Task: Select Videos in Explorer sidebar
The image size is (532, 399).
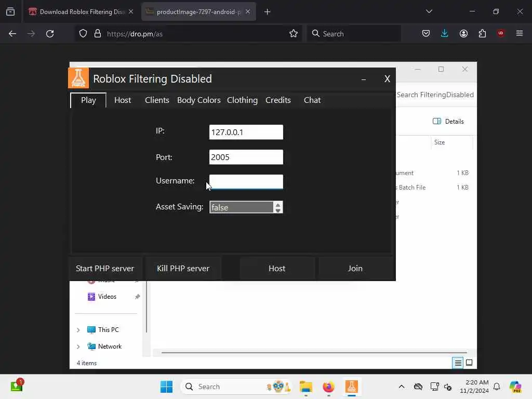Action: point(107,297)
